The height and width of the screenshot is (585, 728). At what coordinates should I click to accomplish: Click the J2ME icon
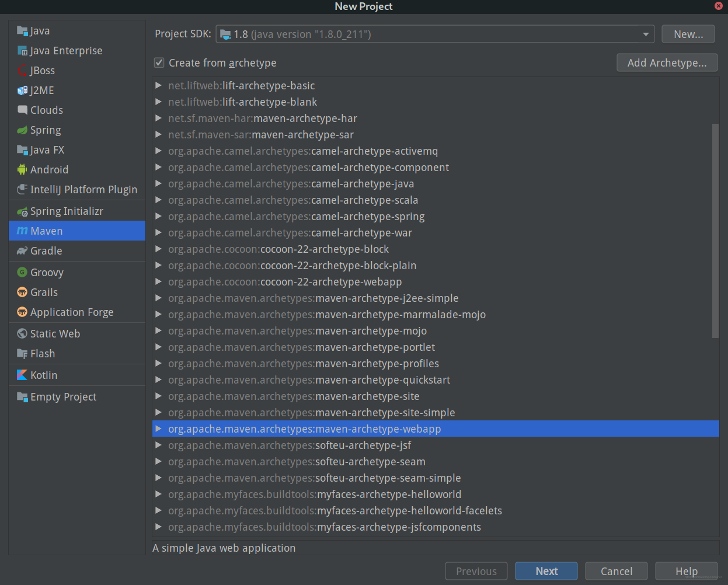[x=23, y=90]
